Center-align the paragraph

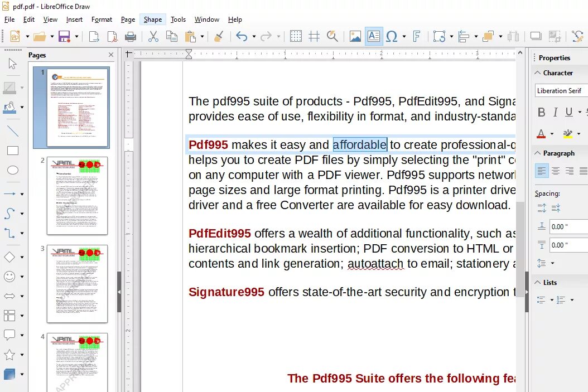tap(556, 171)
